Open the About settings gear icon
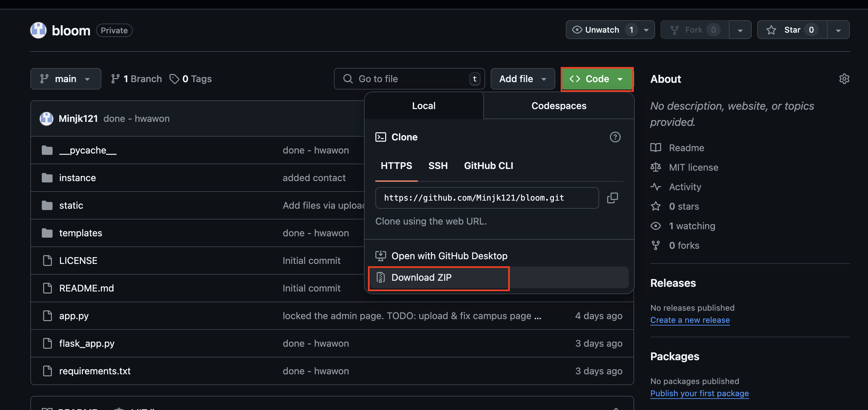 tap(844, 79)
